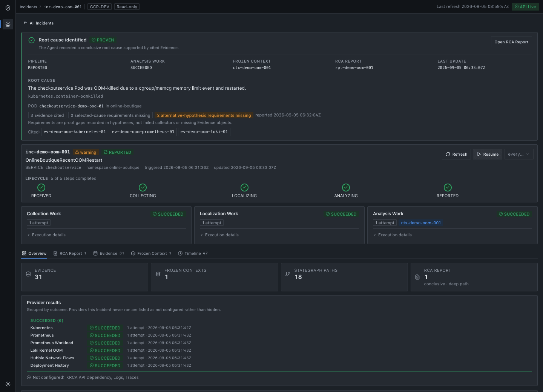Click the Resume button
543x392 pixels.
tap(488, 154)
